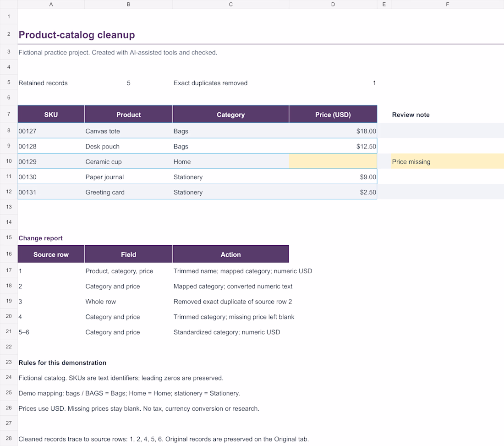Click 'Rules for this demonstration' heading
The width and height of the screenshot is (504, 446).
(x=62, y=363)
